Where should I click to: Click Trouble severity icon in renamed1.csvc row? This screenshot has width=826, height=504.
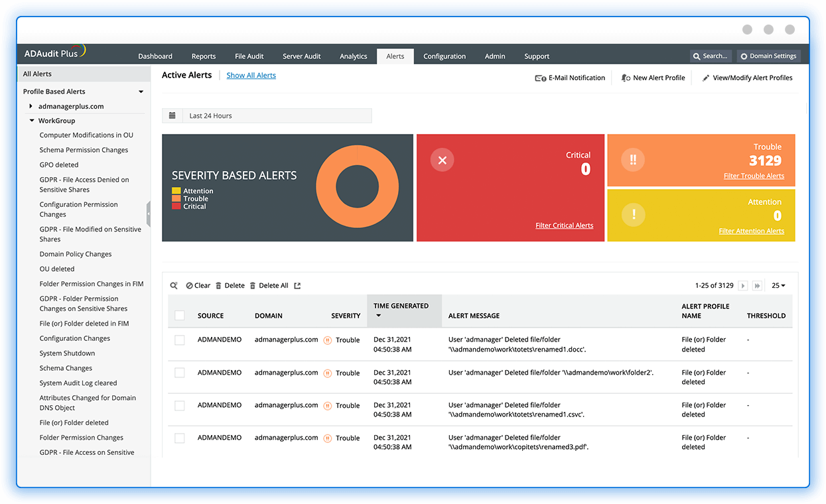click(x=327, y=406)
